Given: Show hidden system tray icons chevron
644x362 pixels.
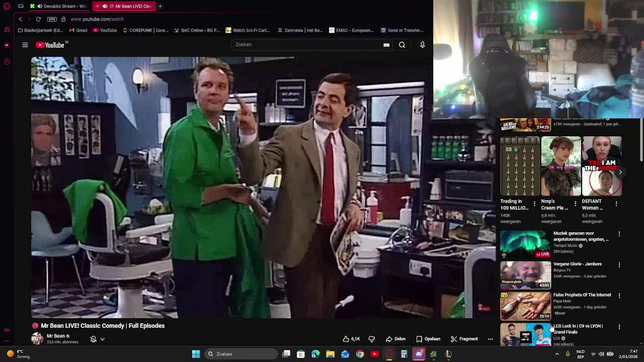Looking at the screenshot, I should (x=557, y=354).
